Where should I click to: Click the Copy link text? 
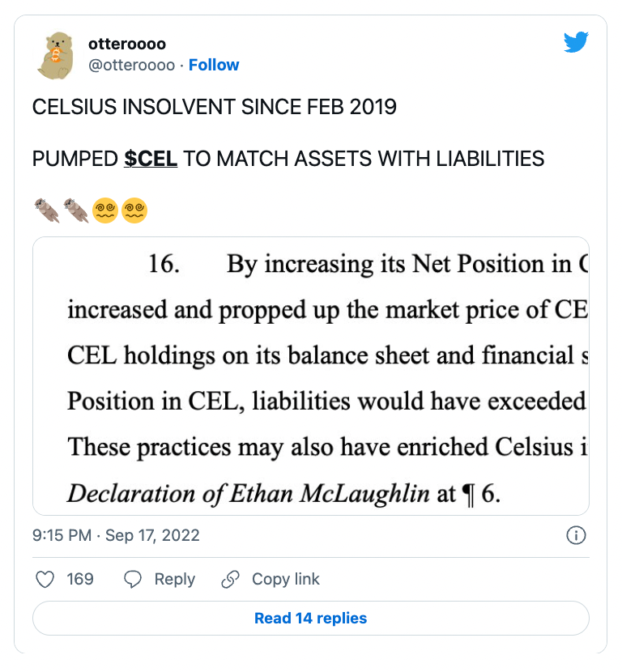click(286, 579)
